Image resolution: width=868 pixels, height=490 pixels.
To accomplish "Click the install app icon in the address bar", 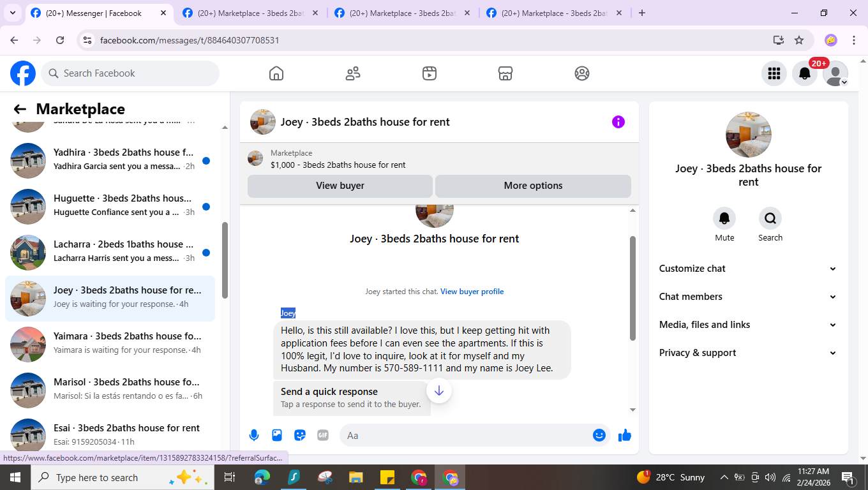I will [x=779, y=40].
